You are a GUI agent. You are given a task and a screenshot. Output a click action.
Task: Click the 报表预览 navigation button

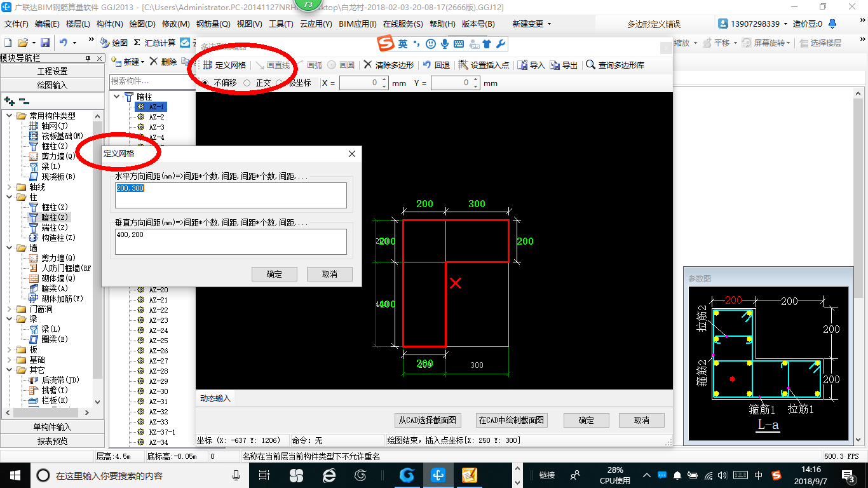(52, 441)
